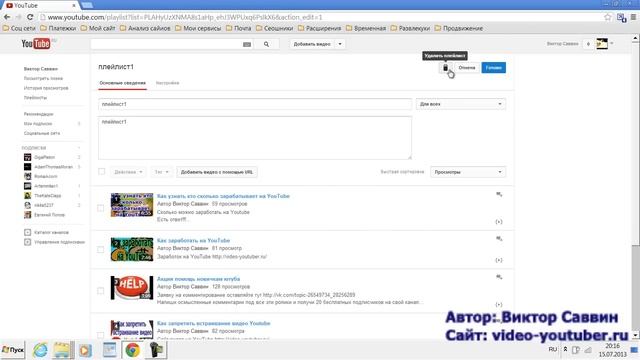The height and width of the screenshot is (360, 640).
Task: Open the channel catalog plus icon in sidebar
Action: point(27,232)
